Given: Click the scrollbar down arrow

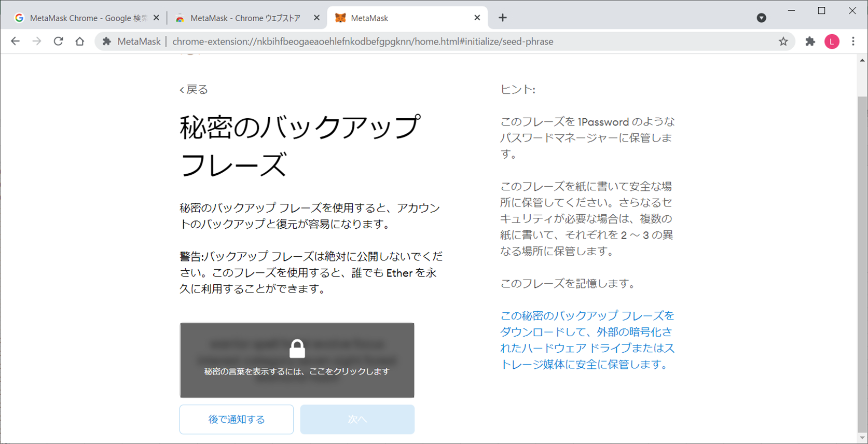Looking at the screenshot, I should (x=862, y=438).
